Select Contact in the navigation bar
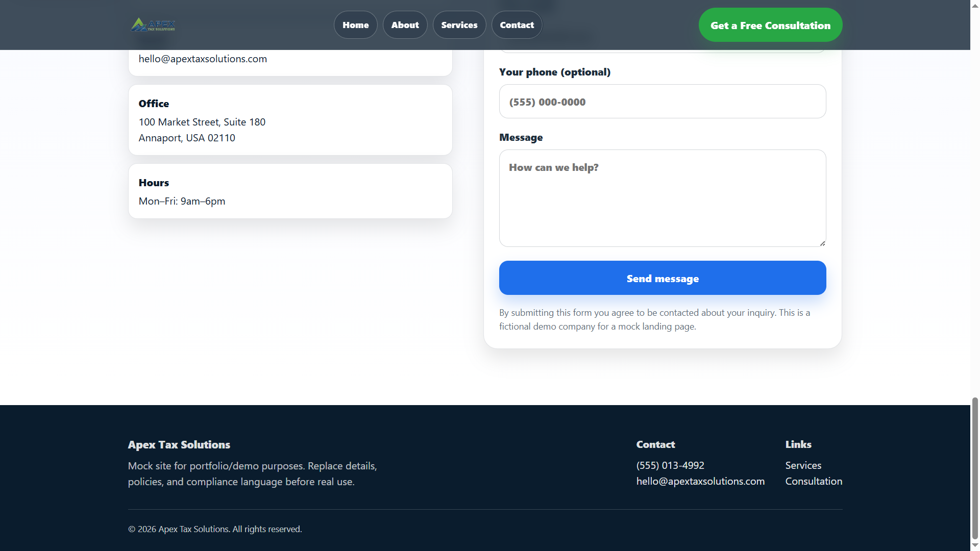The image size is (980, 551). (x=517, y=24)
